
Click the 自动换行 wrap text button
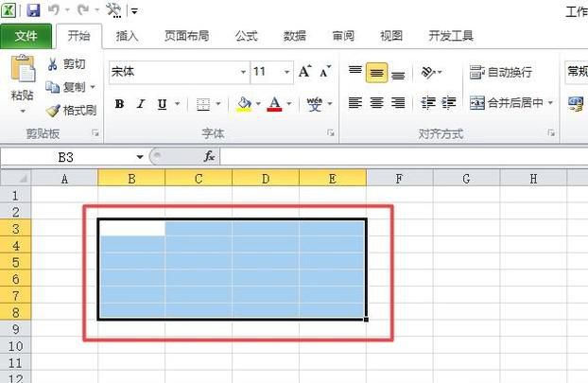coord(501,72)
